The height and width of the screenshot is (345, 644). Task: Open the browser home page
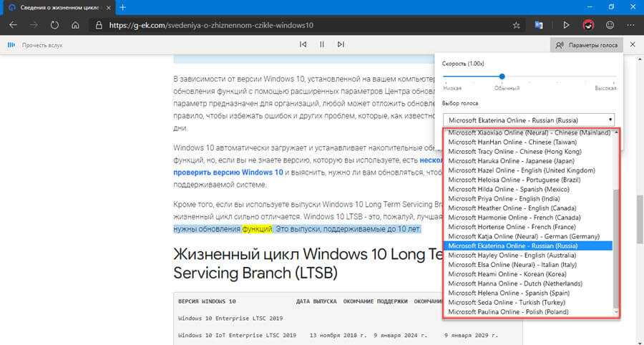coord(75,25)
